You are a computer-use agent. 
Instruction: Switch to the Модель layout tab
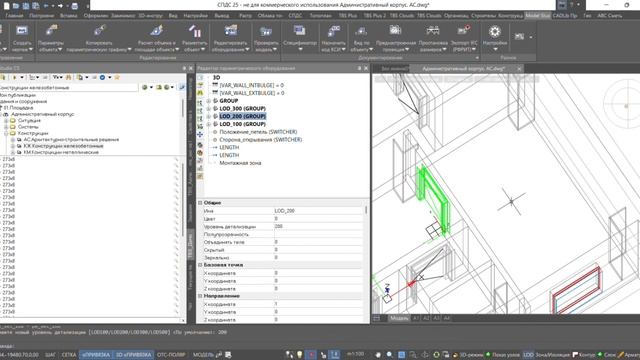tap(399, 318)
